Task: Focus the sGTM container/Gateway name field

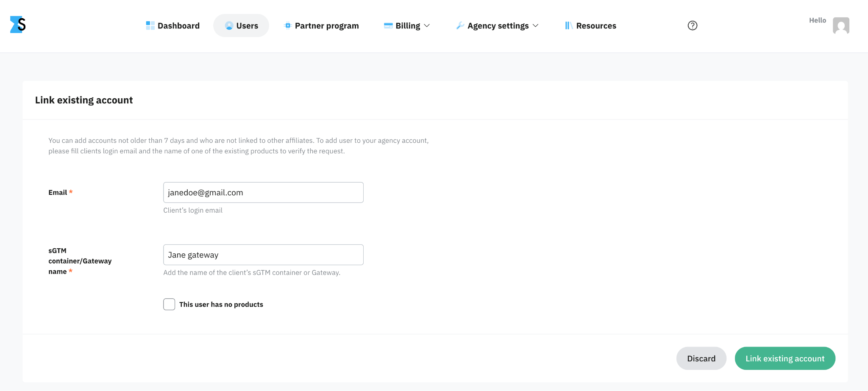Action: tap(263, 255)
